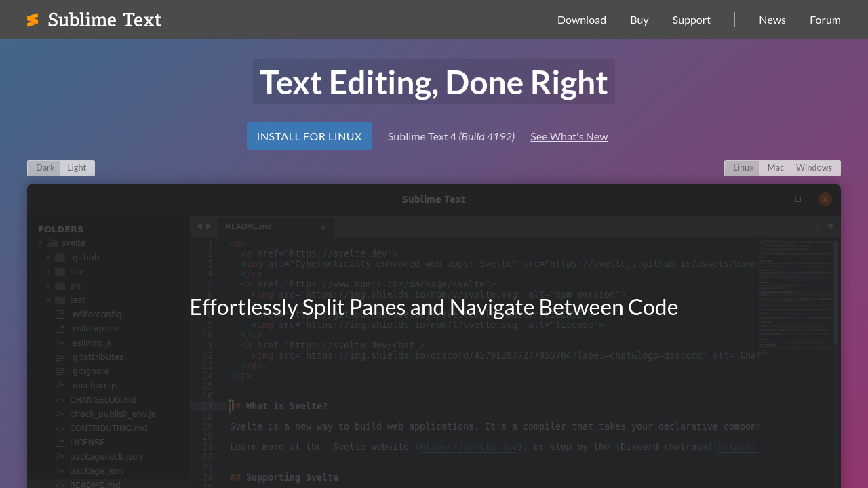The width and height of the screenshot is (868, 488).
Task: Switch the screenshot theme to Dark
Action: coord(45,168)
